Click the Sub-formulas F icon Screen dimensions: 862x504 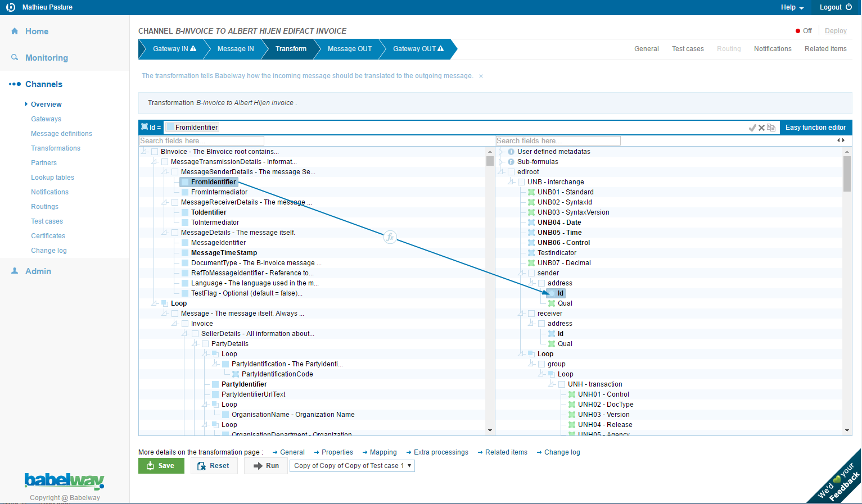click(511, 162)
